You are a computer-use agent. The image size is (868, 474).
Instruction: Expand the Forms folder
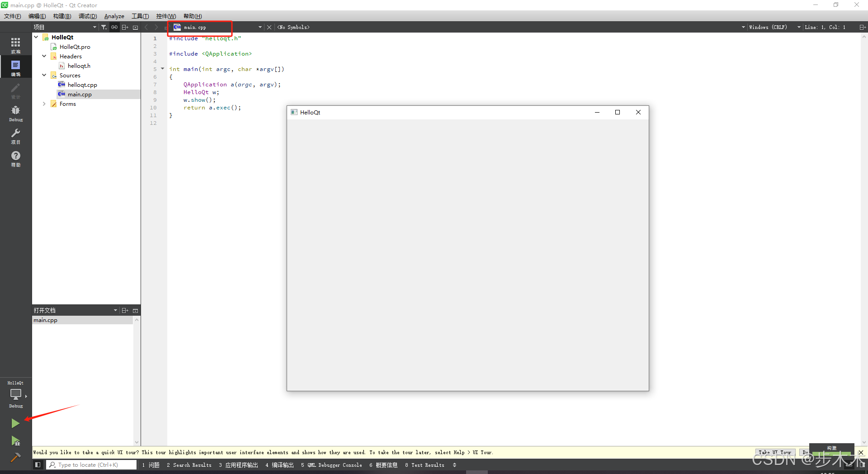pos(44,104)
